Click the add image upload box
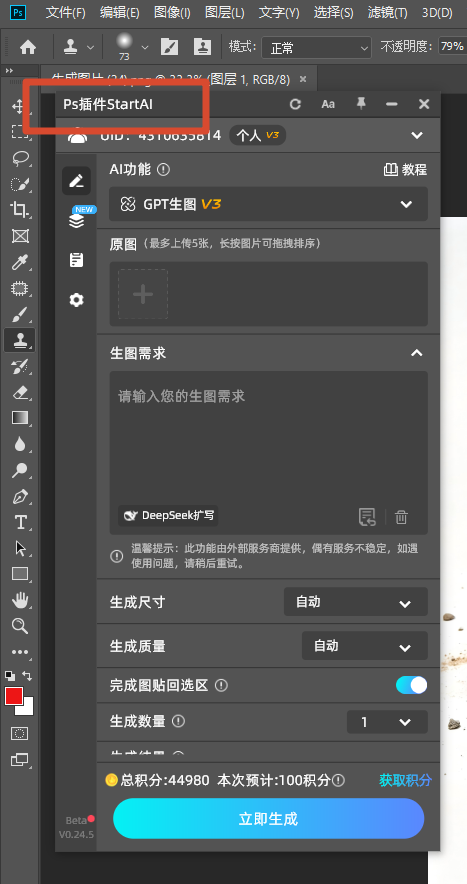The image size is (467, 884). tap(143, 294)
